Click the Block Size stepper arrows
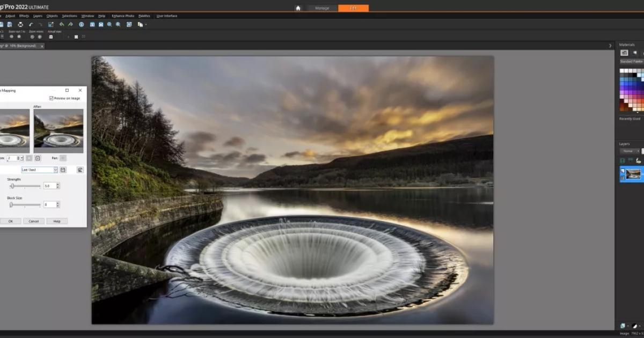Viewport: 644px width, 338px height. click(x=58, y=204)
